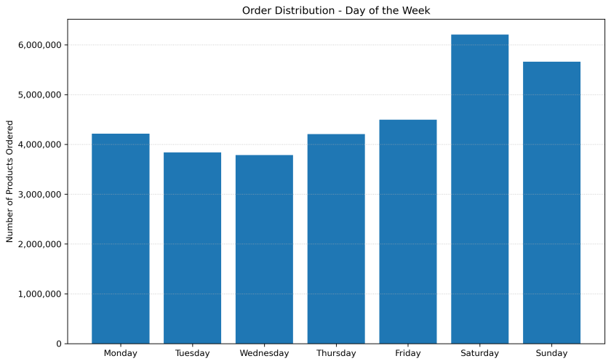Select the 'Tuesday' x-axis label
The image size is (611, 364).
pos(192,354)
